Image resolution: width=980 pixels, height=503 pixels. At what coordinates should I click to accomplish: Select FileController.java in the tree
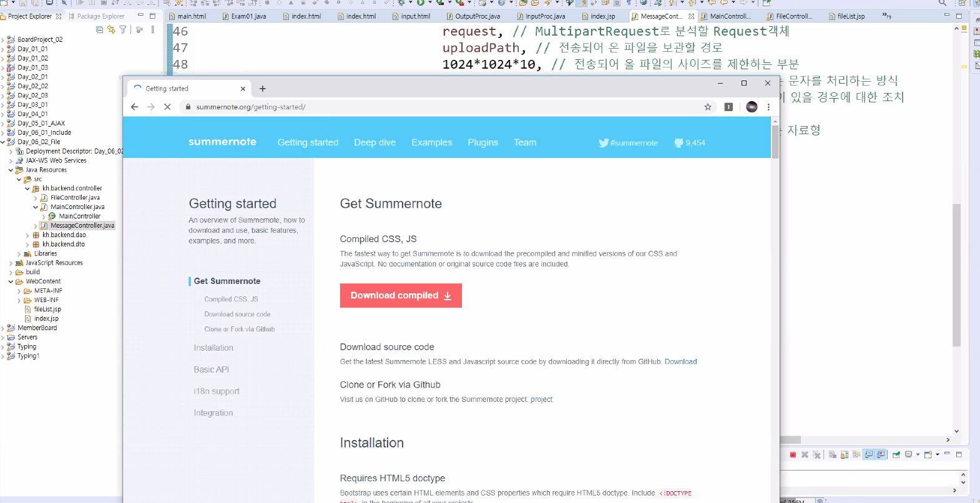75,198
